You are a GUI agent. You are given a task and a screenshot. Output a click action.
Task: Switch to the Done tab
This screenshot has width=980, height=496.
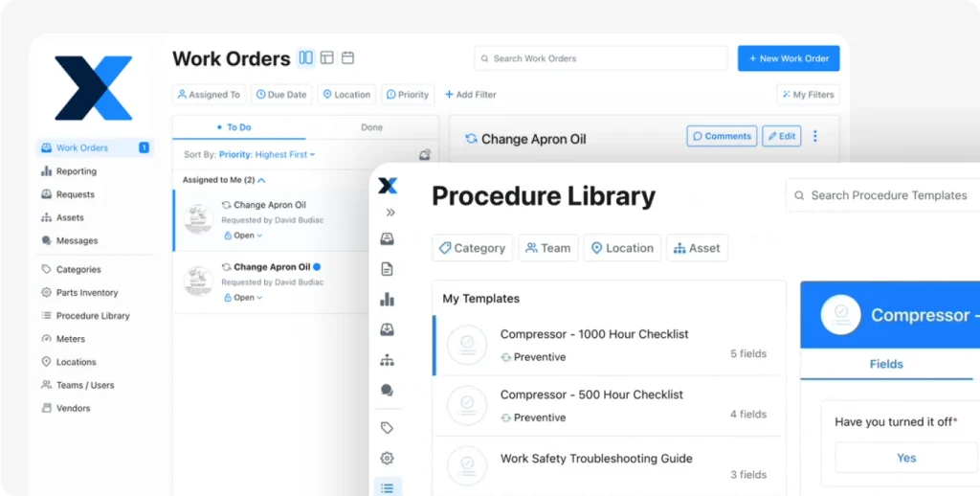coord(372,127)
